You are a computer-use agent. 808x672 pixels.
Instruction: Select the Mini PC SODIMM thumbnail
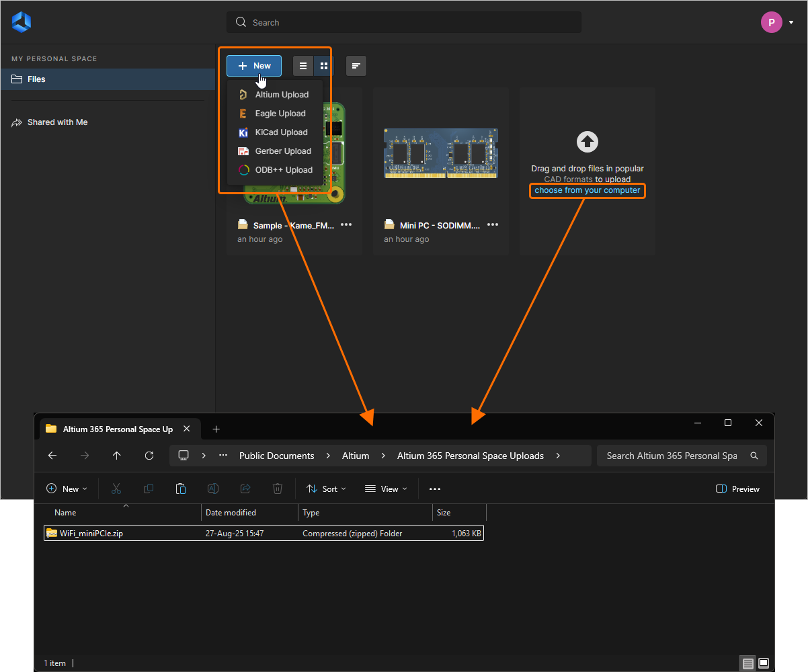pyautogui.click(x=441, y=153)
